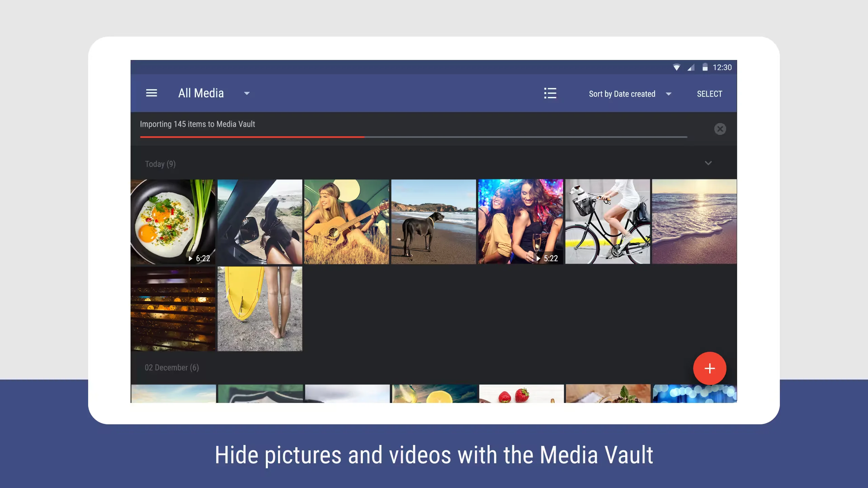The height and width of the screenshot is (488, 868).
Task: Cancel the import with X icon
Action: [x=720, y=129]
